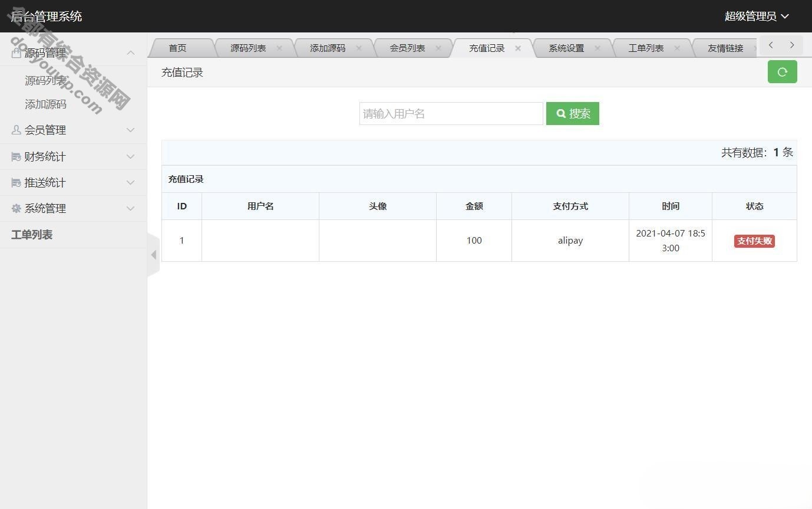Click the 用户名 column header

(x=260, y=206)
